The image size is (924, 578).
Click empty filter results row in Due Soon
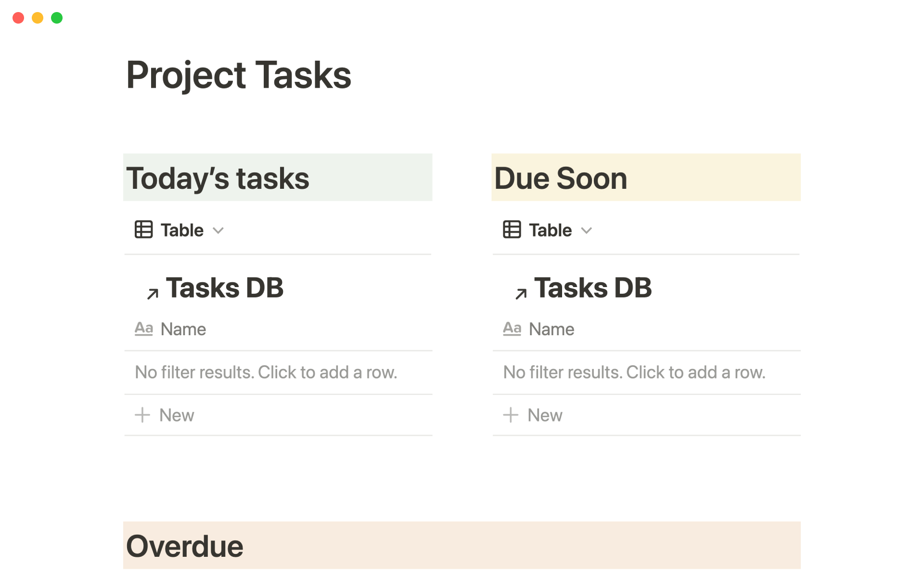(634, 372)
